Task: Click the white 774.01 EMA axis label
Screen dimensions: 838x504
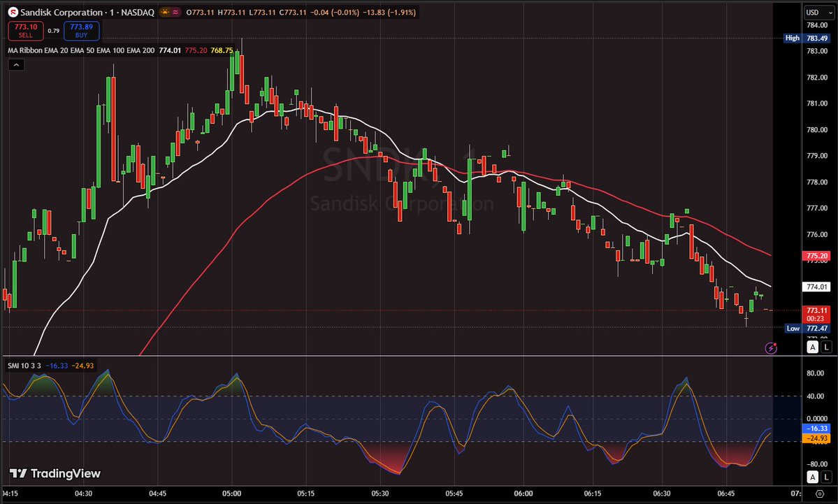Action: (x=816, y=287)
